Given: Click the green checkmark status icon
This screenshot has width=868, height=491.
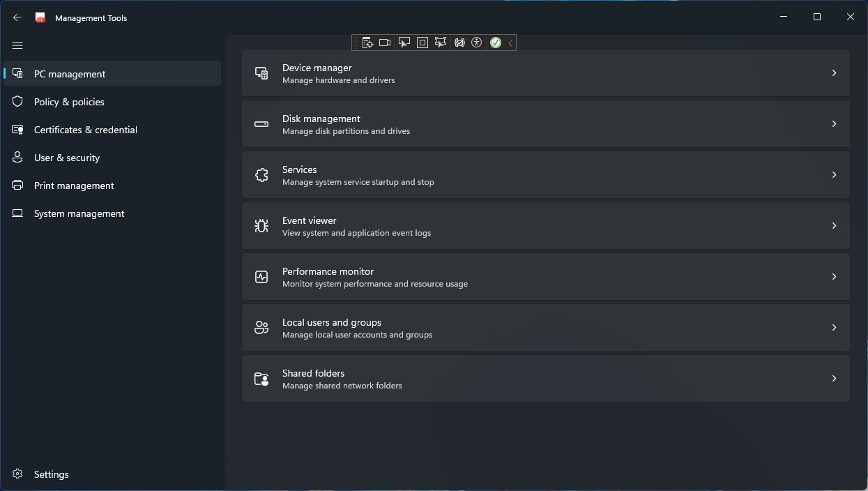Looking at the screenshot, I should 496,43.
